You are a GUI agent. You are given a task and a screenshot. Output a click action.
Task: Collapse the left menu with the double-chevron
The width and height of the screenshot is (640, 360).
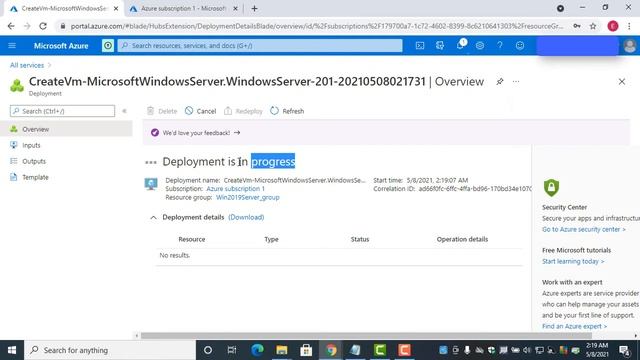124,111
